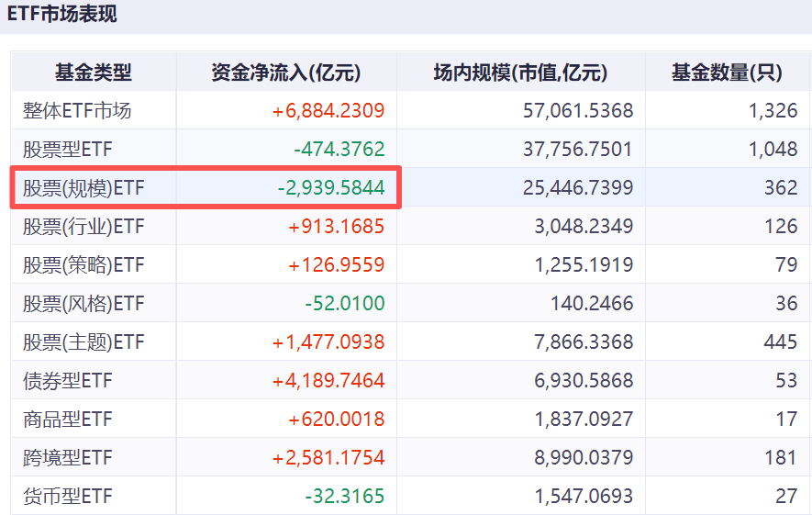Screen dimensions: 812x515
Task: Open the 股票(行业)ETF fund type
Action: (x=83, y=227)
